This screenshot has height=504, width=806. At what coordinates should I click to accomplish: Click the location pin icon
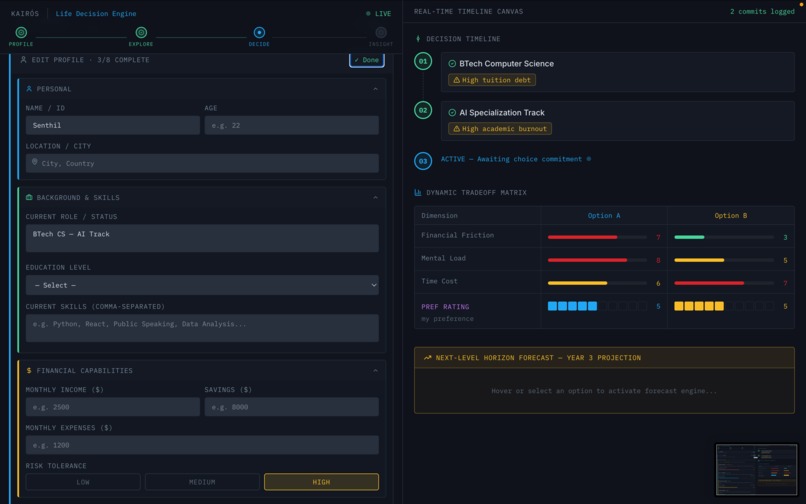[34, 162]
